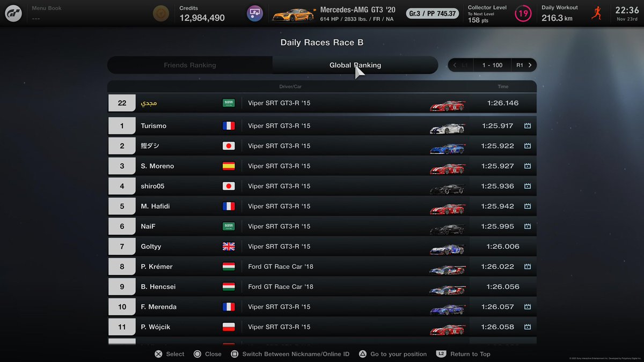Click Japan flag next to shiro05
The width and height of the screenshot is (644, 362).
(x=229, y=186)
